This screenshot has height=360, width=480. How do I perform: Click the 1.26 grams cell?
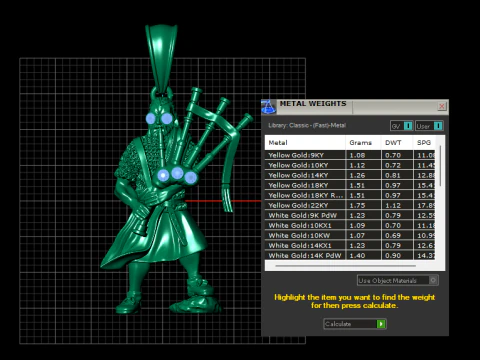363,175
